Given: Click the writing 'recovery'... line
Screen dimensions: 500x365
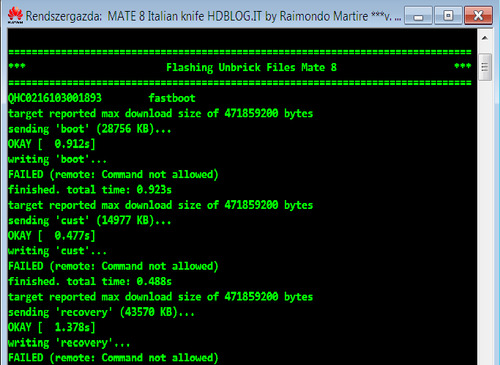Looking at the screenshot, I should (x=69, y=343).
